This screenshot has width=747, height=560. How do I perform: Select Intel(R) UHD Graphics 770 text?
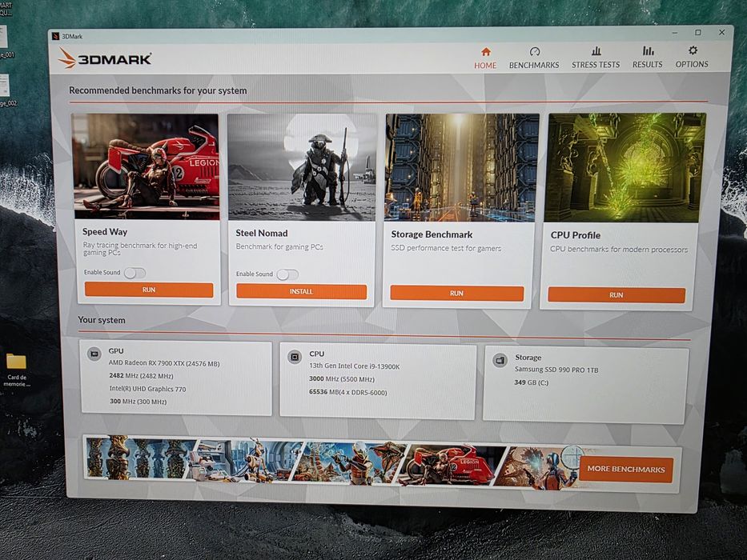147,389
